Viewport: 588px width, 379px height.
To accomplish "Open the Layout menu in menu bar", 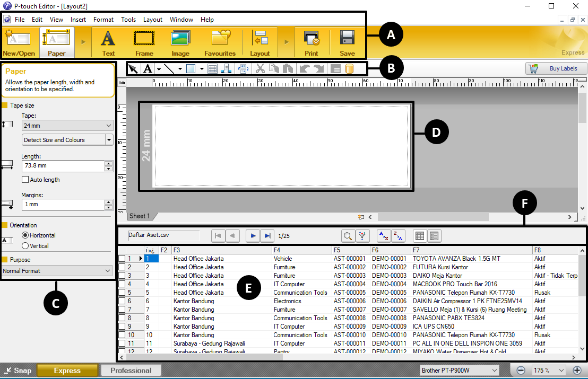I will tap(153, 20).
